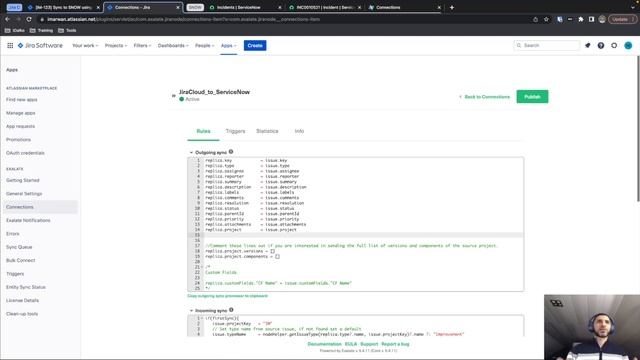Switch to the Incidents ServiceNow browser tab
The image size is (640, 360).
pos(245,7)
